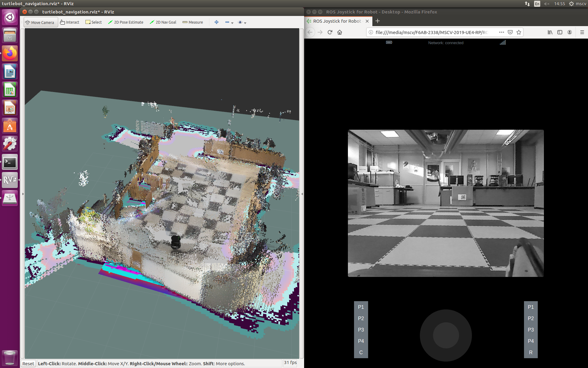588x368 pixels.
Task: Click the C button on the joystick
Action: pyautogui.click(x=361, y=352)
